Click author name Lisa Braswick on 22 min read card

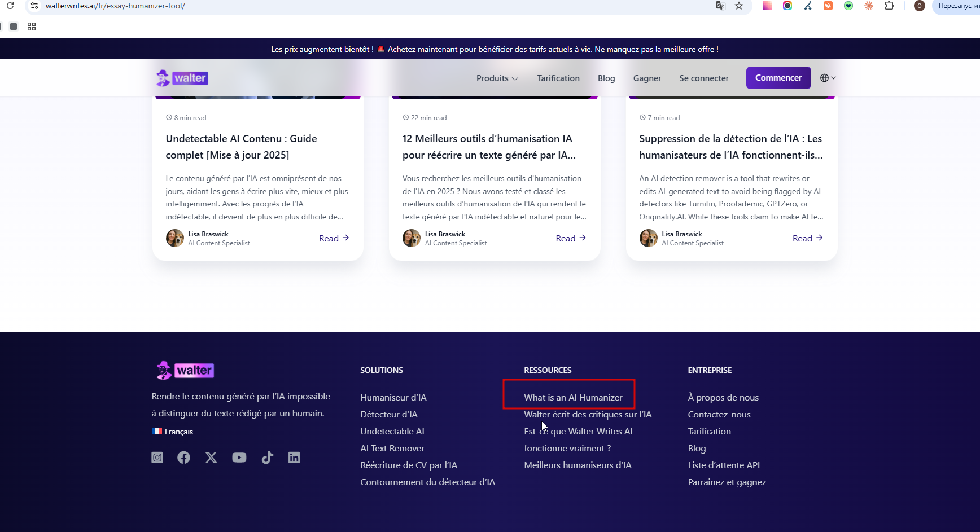point(445,234)
